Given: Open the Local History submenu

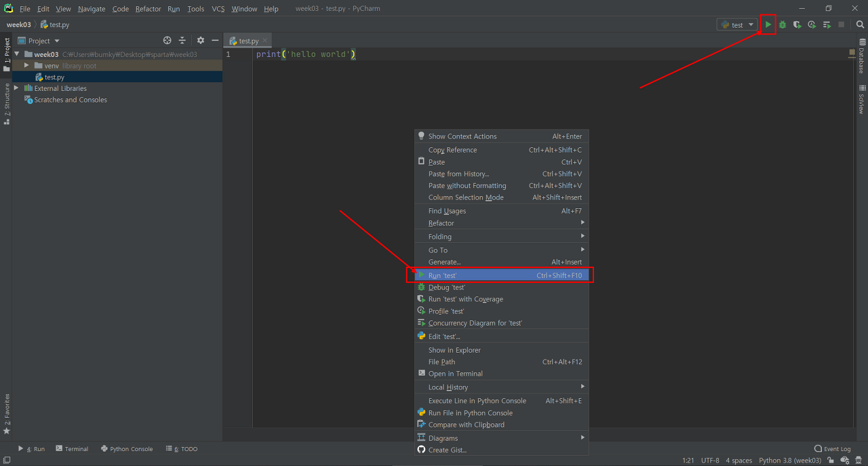Looking at the screenshot, I should click(x=502, y=387).
